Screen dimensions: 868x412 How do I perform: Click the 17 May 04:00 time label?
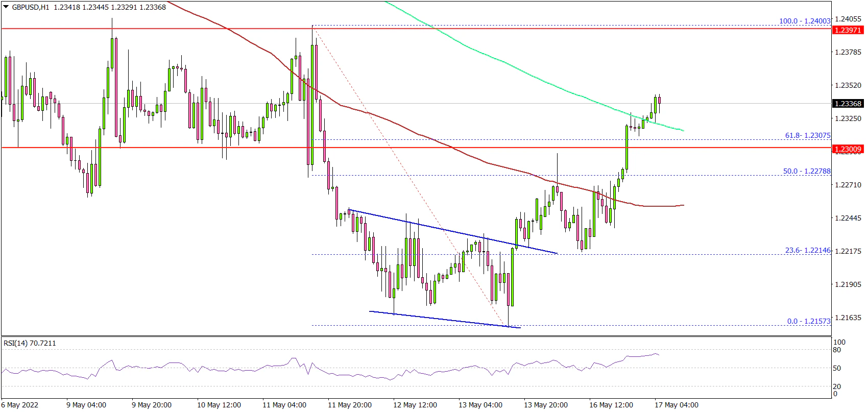click(677, 405)
